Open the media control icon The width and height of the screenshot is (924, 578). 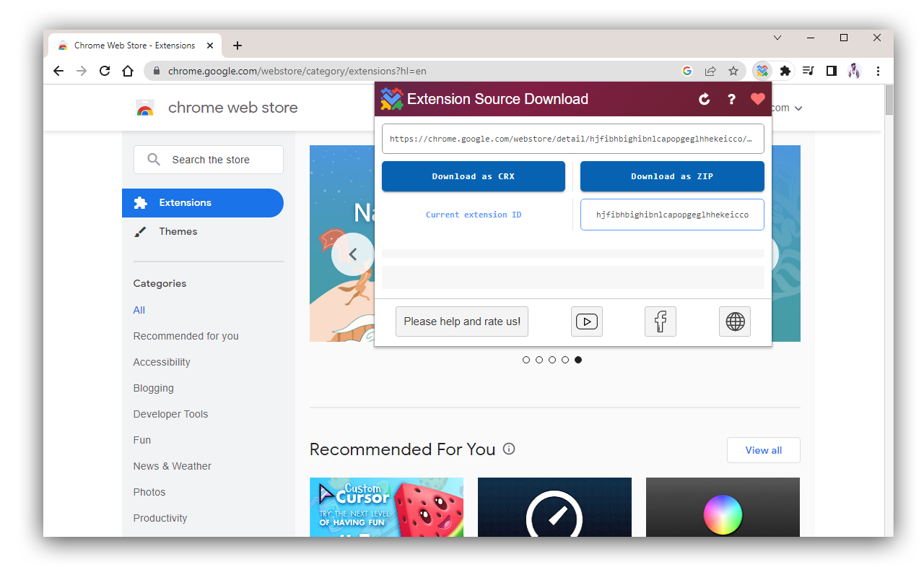coord(808,71)
